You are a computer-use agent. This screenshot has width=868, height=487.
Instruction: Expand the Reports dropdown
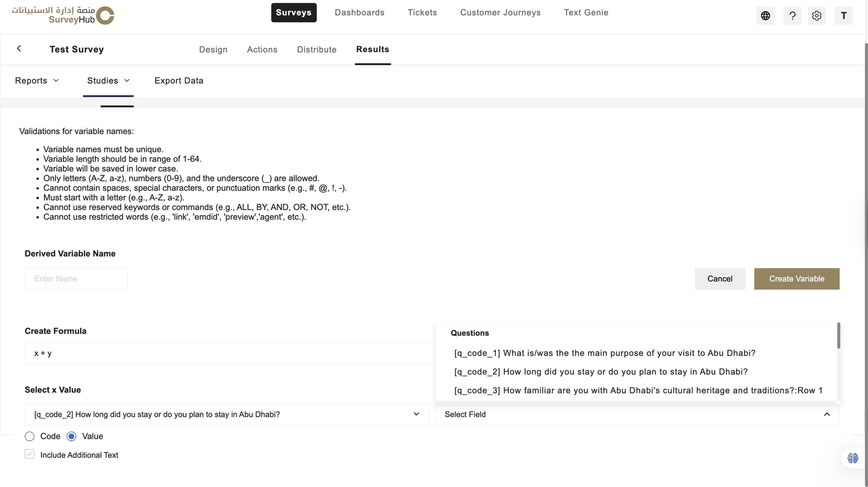click(x=37, y=80)
